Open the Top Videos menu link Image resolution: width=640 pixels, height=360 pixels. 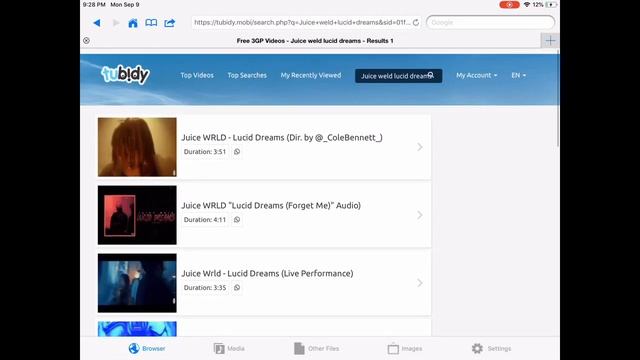[197, 75]
